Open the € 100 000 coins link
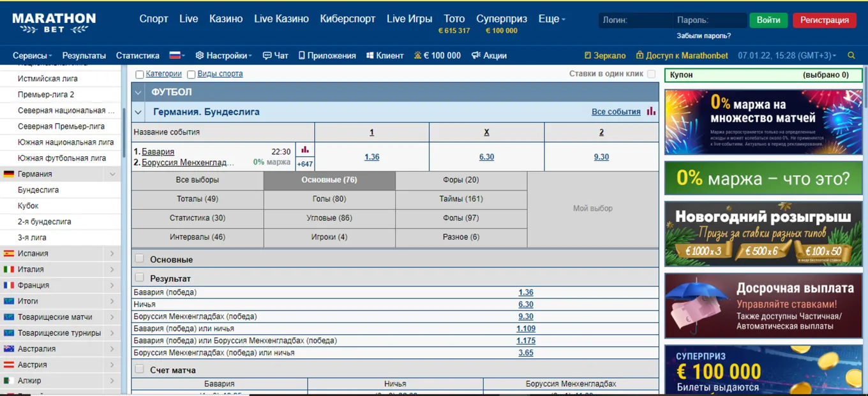Screen dimensions: 868x396 (x=437, y=55)
